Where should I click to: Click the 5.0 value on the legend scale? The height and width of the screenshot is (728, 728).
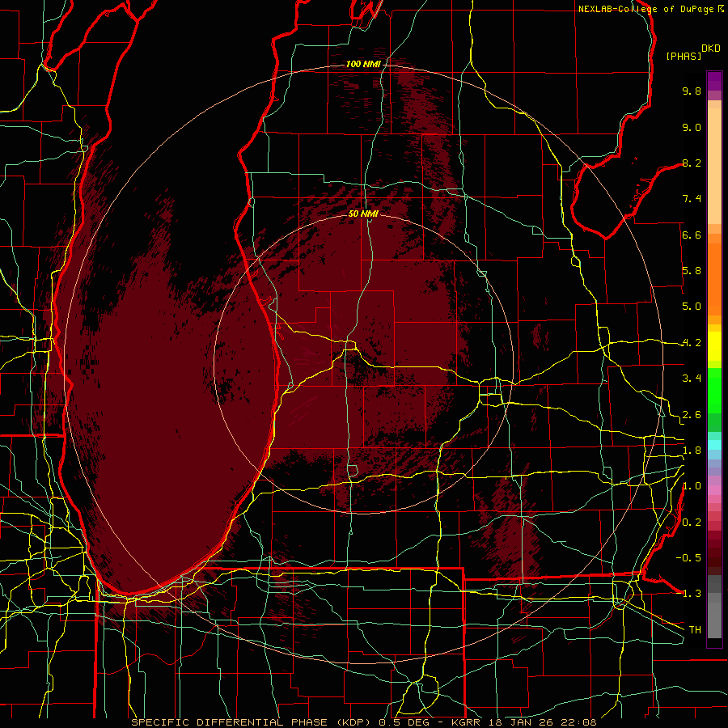pyautogui.click(x=692, y=307)
